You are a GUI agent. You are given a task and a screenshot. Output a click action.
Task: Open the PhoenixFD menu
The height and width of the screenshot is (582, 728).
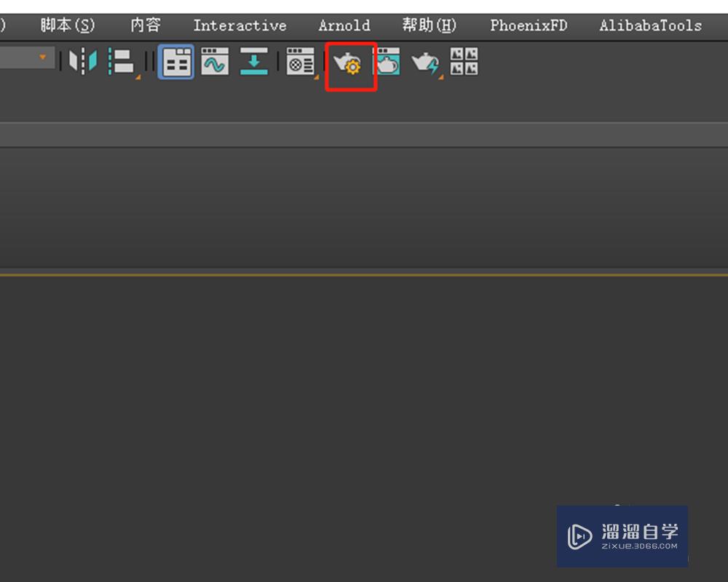pyautogui.click(x=529, y=25)
